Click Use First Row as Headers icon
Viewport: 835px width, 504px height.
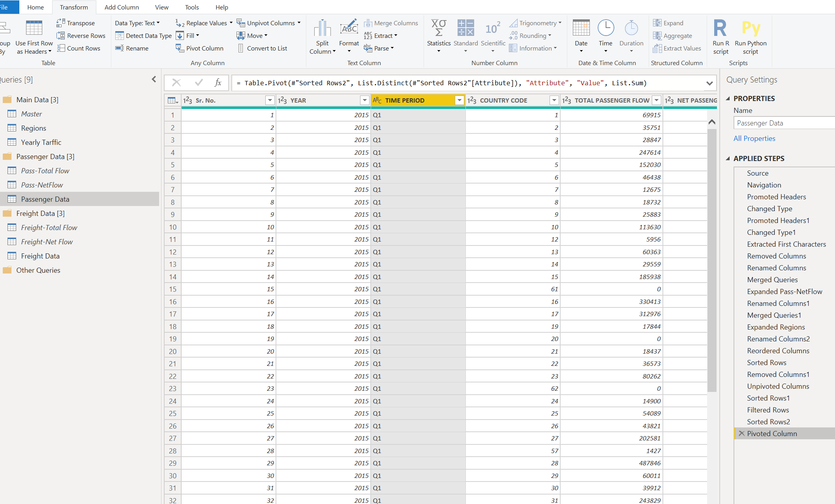34,28
